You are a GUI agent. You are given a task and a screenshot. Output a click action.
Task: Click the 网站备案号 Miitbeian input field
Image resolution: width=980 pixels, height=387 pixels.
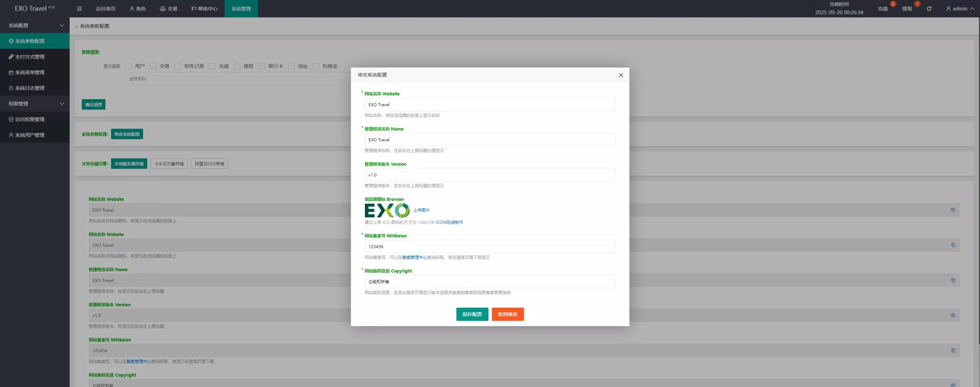click(490, 247)
